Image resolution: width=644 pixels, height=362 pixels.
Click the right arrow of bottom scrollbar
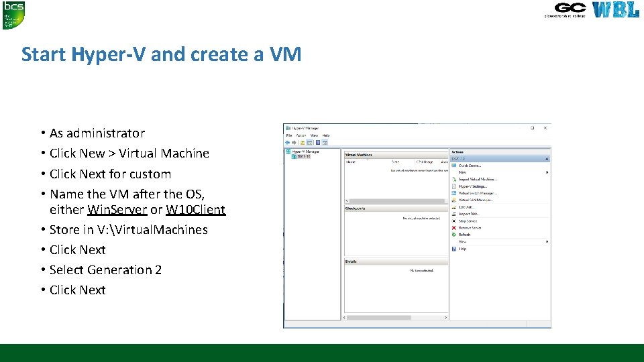pos(445,318)
